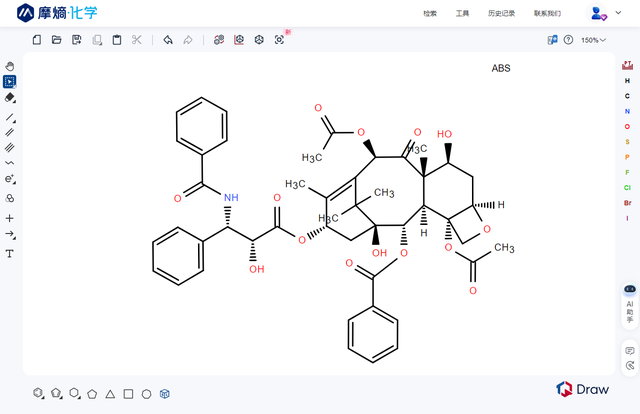Select the F fluorine atom

tap(627, 172)
